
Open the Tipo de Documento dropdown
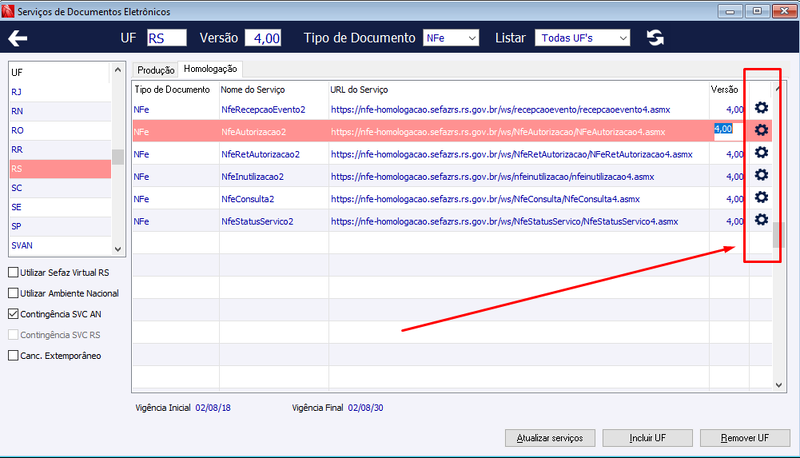click(451, 38)
